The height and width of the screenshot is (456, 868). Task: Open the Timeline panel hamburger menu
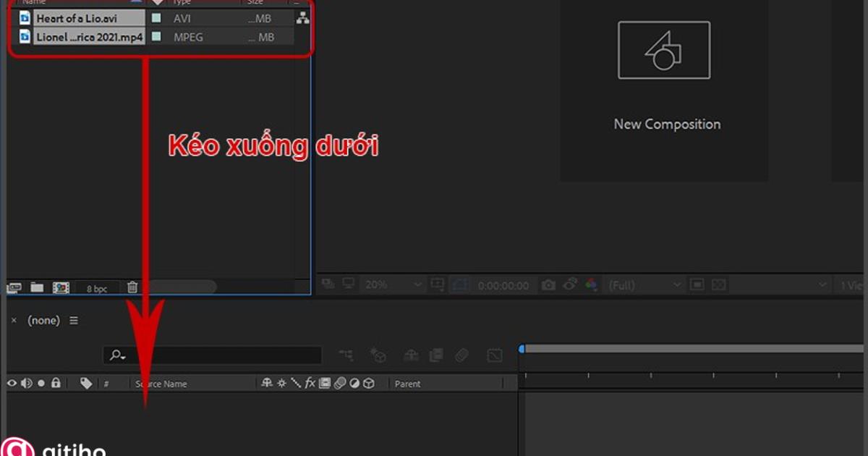[74, 319]
